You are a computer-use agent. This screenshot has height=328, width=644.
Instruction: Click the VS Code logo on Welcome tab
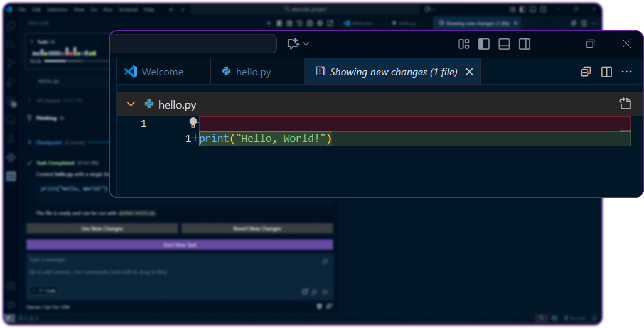131,71
